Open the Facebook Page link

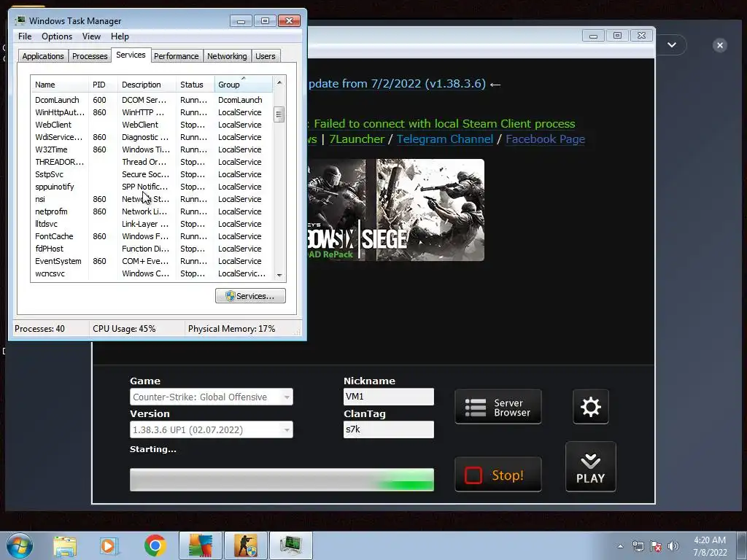(x=545, y=139)
